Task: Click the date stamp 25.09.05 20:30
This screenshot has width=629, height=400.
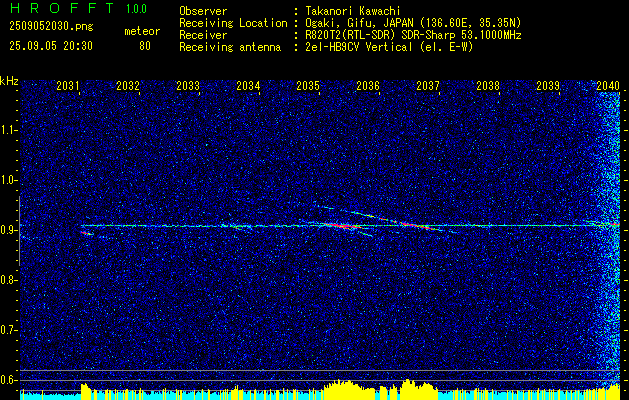Action: pyautogui.click(x=51, y=46)
